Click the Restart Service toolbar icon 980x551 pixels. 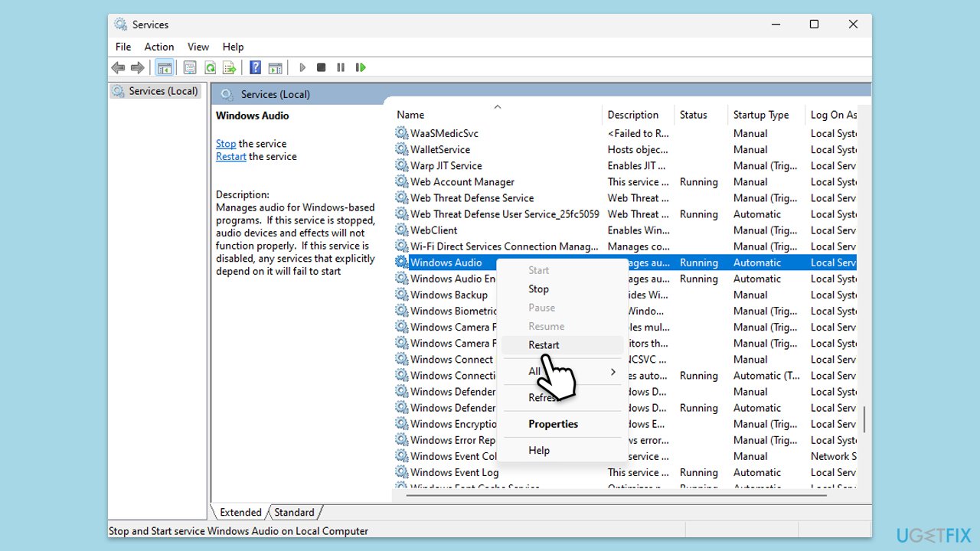[x=361, y=68]
